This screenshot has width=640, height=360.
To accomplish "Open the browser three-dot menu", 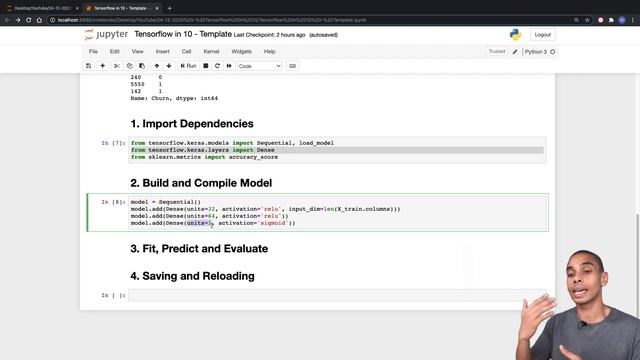I will (633, 20).
